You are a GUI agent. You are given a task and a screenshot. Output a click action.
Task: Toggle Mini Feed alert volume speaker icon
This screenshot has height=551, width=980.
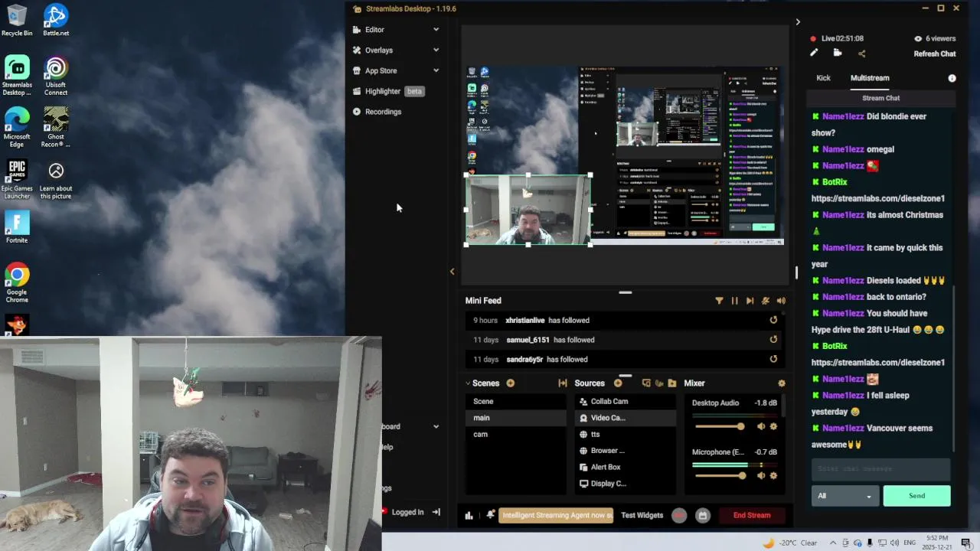click(781, 301)
